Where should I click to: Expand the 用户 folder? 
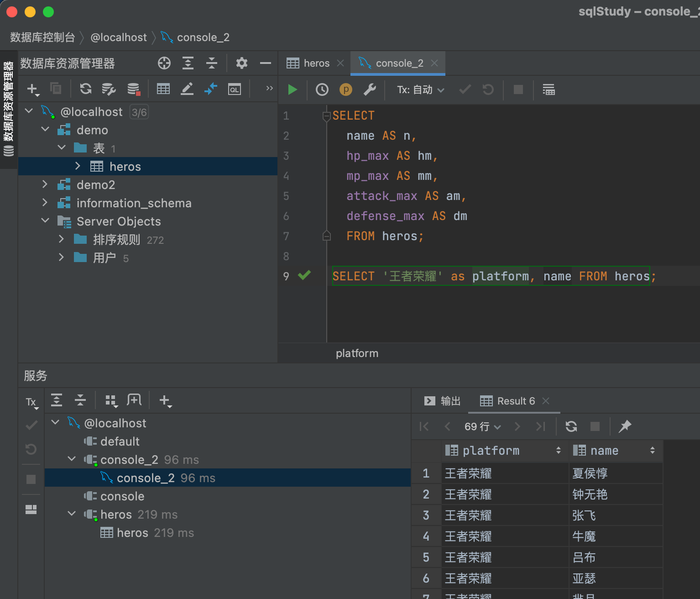click(61, 257)
